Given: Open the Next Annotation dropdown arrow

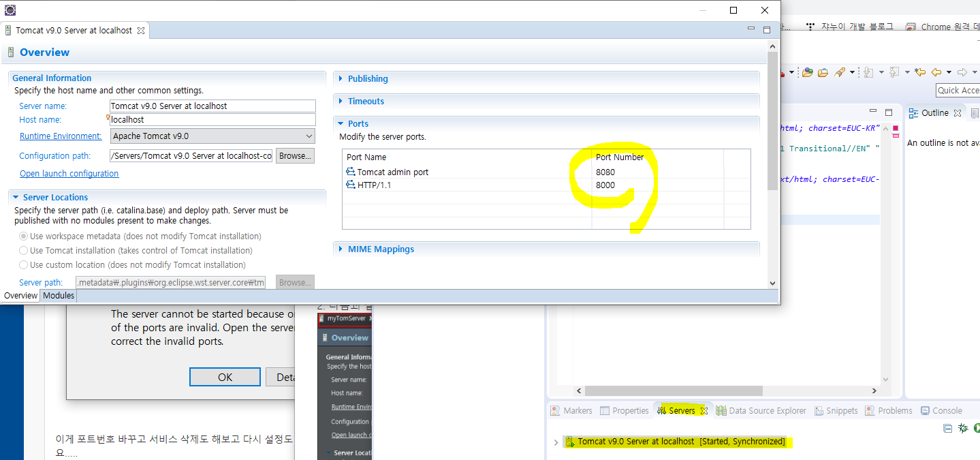Looking at the screenshot, I should click(881, 72).
